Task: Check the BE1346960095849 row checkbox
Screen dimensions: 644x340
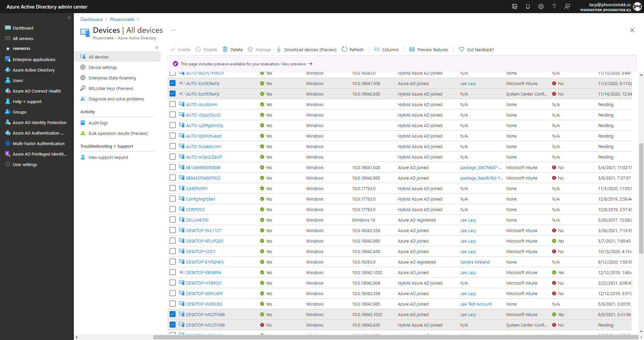Action: tap(173, 167)
